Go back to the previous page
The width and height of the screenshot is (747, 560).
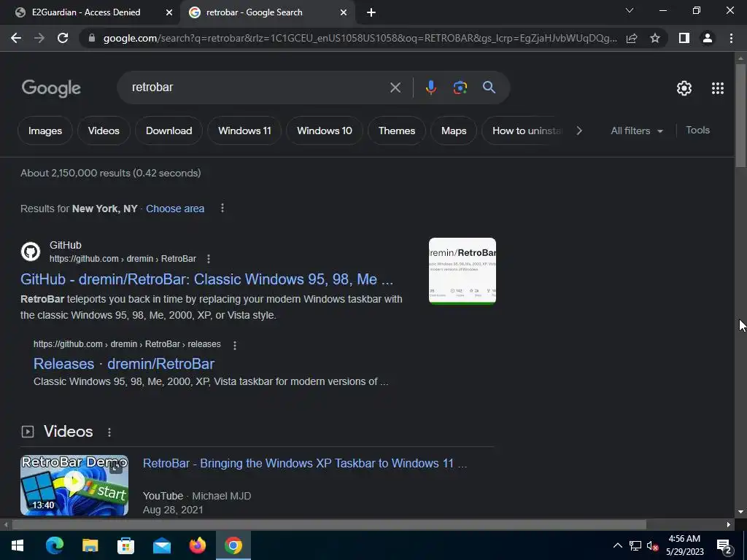pos(16,38)
